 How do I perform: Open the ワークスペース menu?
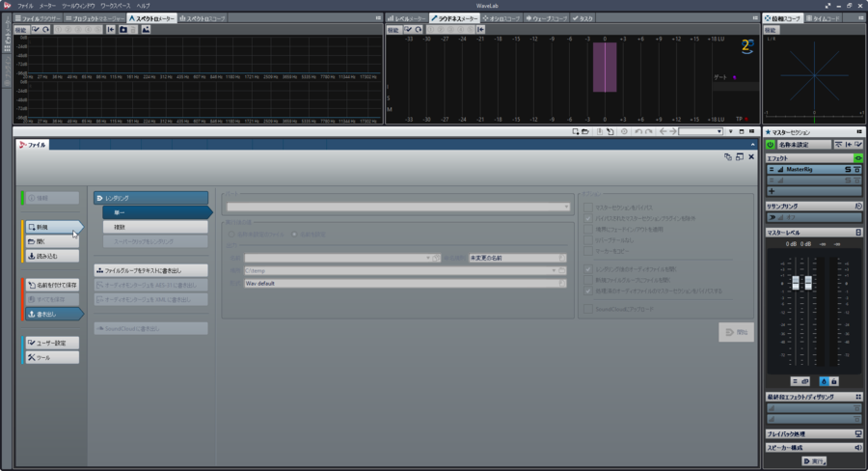115,6
